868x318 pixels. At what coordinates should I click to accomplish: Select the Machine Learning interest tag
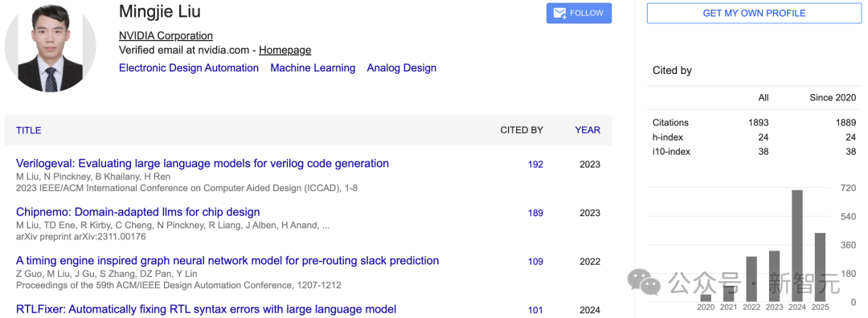(313, 68)
